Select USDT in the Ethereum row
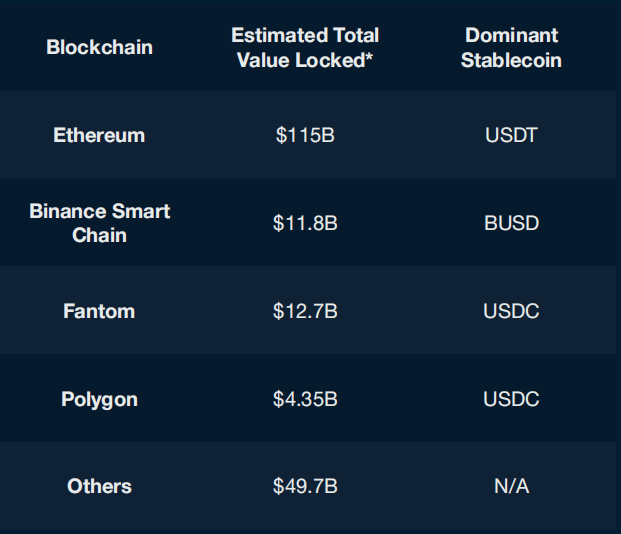The height and width of the screenshot is (534, 621). 511,135
